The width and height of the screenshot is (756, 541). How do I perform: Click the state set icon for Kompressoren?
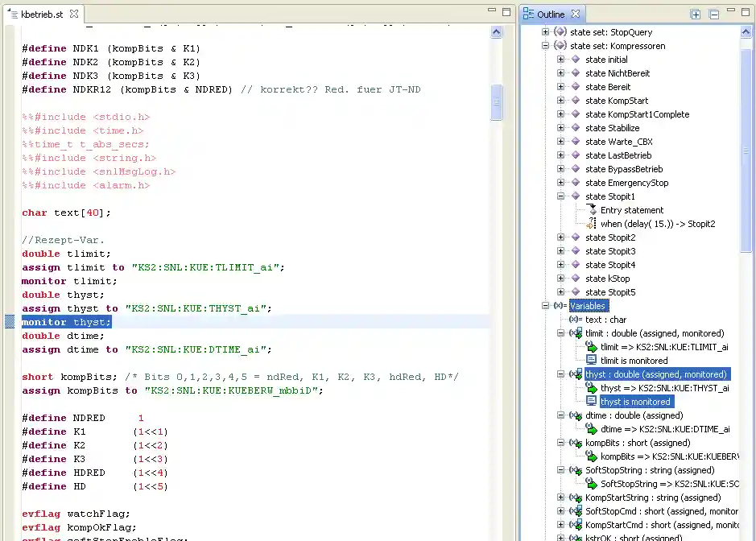click(560, 46)
